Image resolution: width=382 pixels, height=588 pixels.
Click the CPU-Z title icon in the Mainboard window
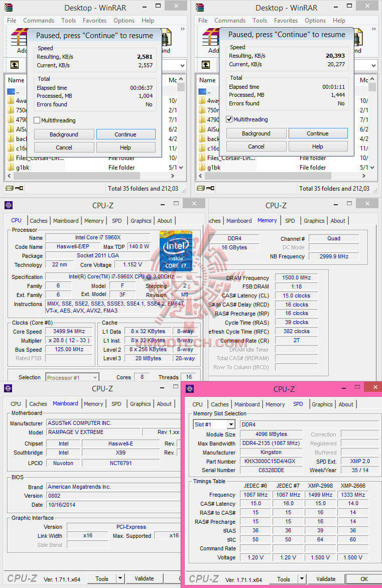point(8,388)
